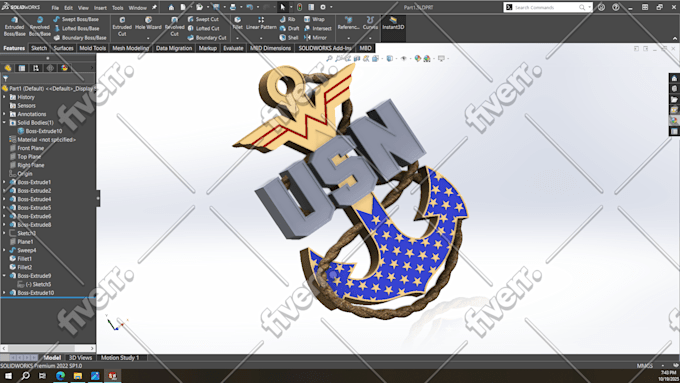Choose the Wrap command
The image size is (680, 383).
tap(314, 20)
